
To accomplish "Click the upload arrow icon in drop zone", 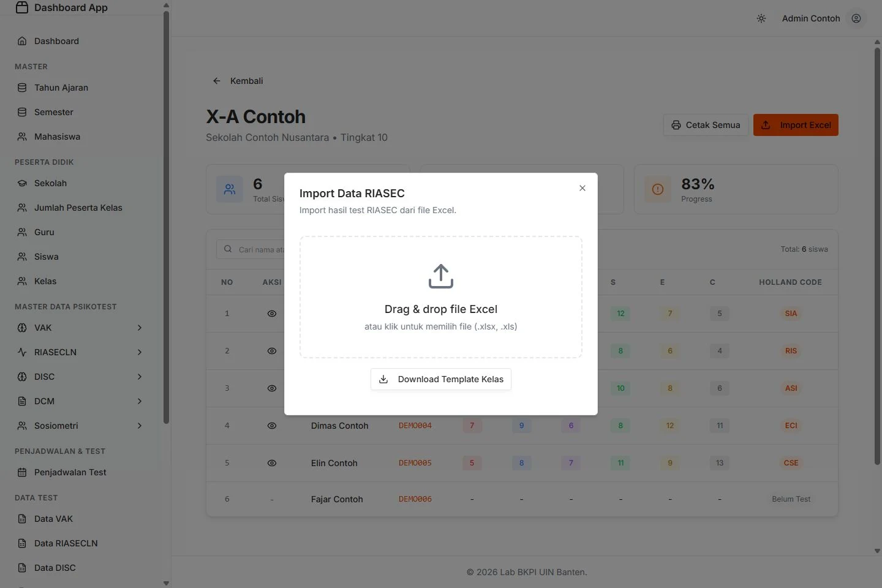I will [441, 276].
